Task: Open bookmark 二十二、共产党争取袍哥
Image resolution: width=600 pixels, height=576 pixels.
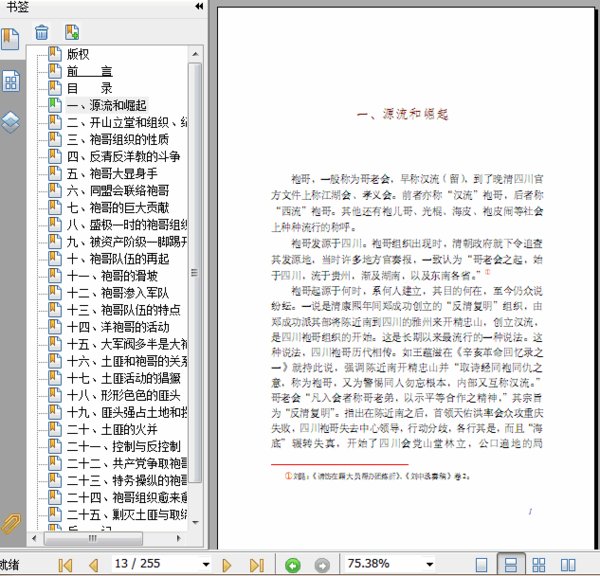Action: pos(127,464)
